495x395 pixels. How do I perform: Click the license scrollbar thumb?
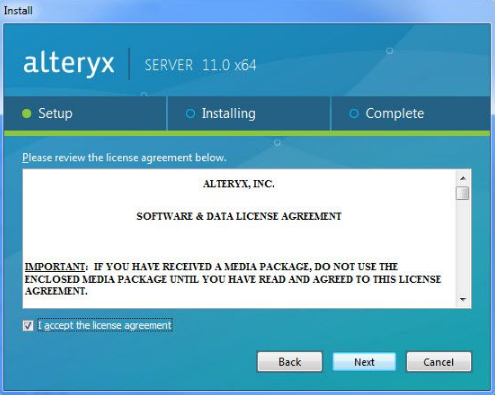463,193
